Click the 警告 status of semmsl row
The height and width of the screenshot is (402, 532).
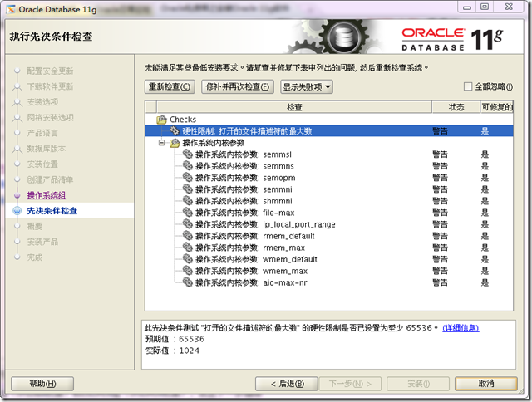tap(440, 154)
